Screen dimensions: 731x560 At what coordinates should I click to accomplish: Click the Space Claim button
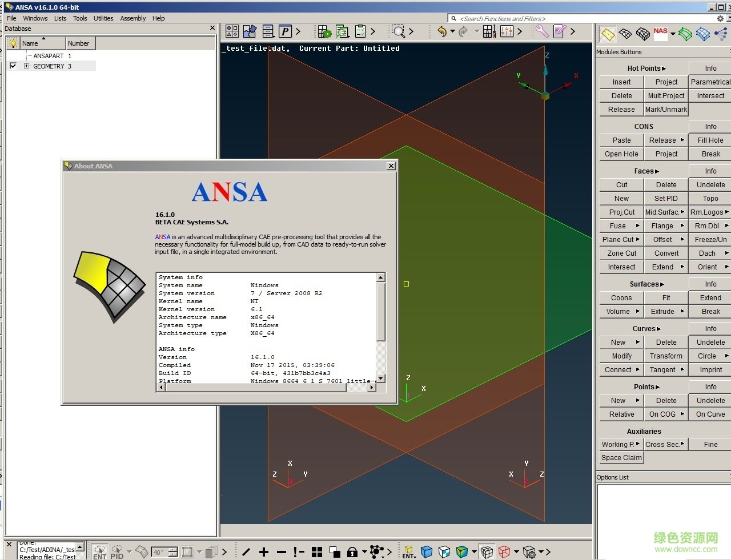621,457
